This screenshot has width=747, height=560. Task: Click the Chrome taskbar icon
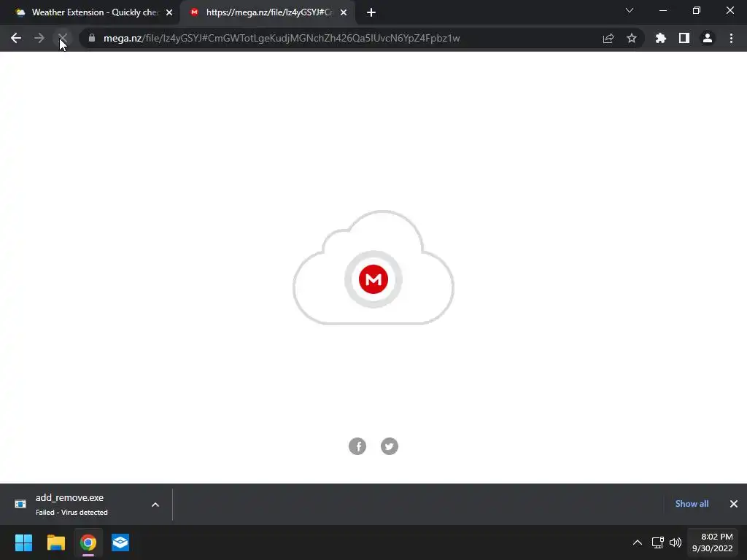tap(88, 542)
